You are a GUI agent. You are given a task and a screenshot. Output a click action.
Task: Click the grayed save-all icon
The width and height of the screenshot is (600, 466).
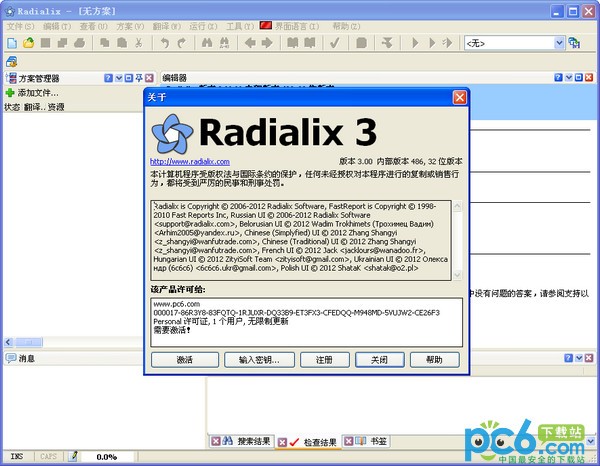tap(62, 42)
